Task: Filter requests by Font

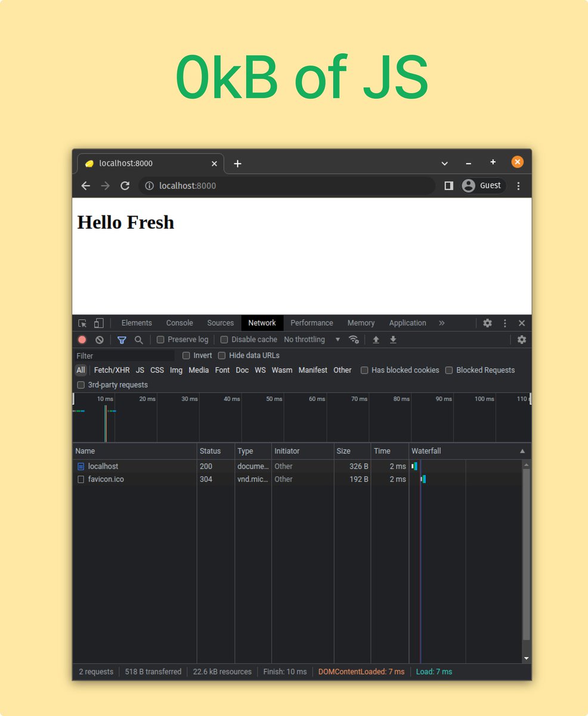Action: (222, 370)
